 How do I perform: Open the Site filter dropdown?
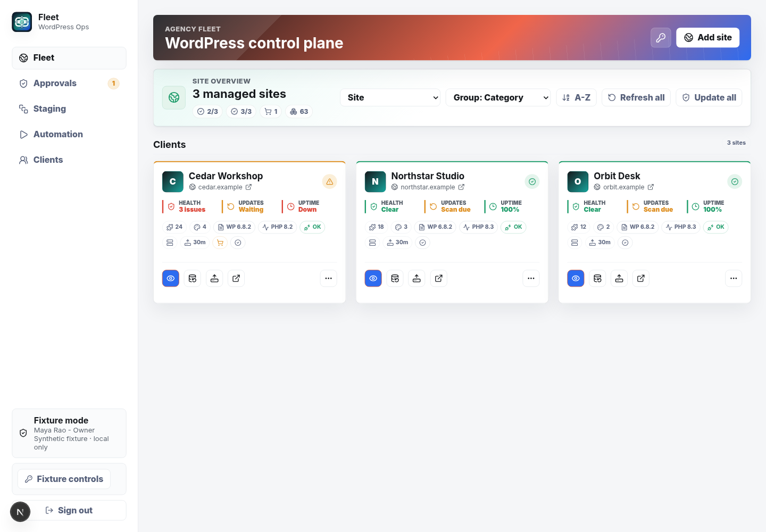click(390, 97)
